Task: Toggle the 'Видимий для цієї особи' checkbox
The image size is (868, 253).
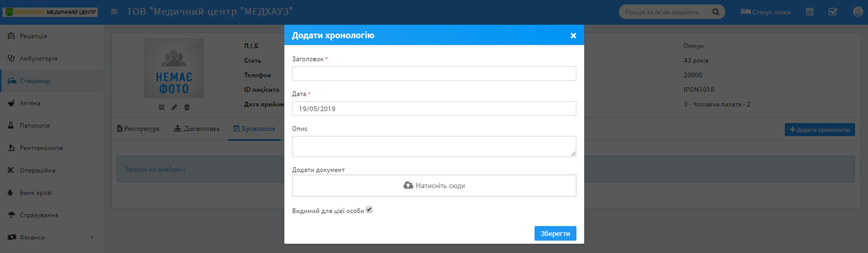Action: tap(370, 210)
